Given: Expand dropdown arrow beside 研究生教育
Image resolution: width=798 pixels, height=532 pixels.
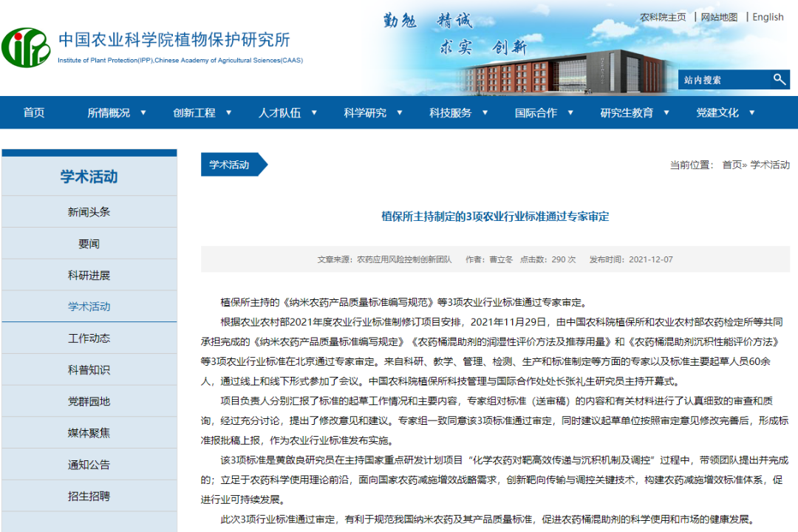Looking at the screenshot, I should point(666,112).
